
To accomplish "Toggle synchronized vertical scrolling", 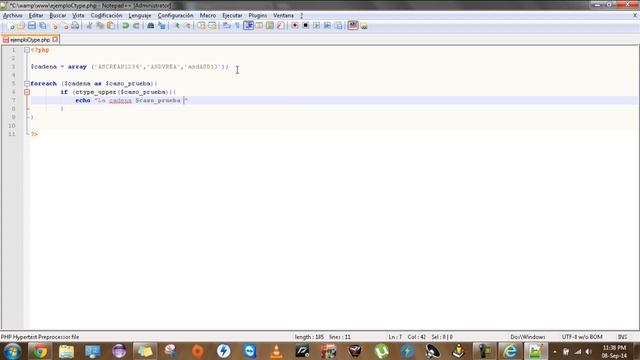I will pos(201,26).
